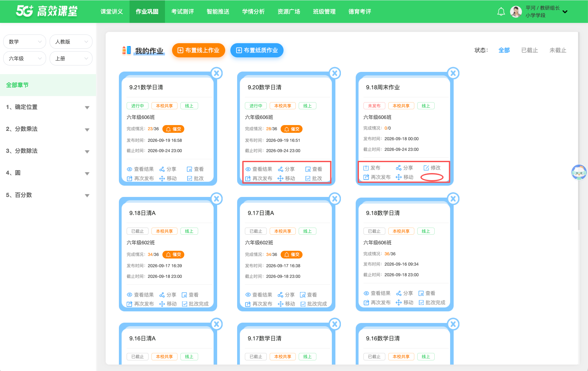The width and height of the screenshot is (588, 371).
Task: Click 催交 on the 9.18日清A card
Action: coord(173,255)
